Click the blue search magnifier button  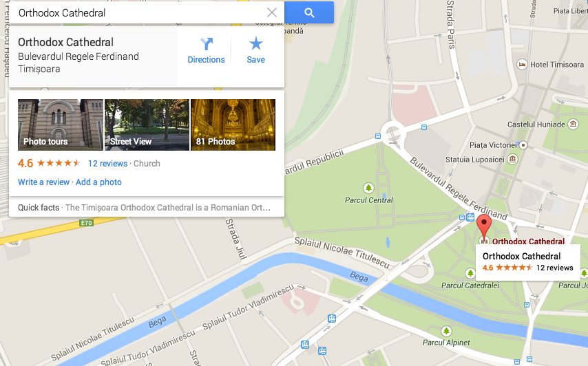pyautogui.click(x=309, y=13)
